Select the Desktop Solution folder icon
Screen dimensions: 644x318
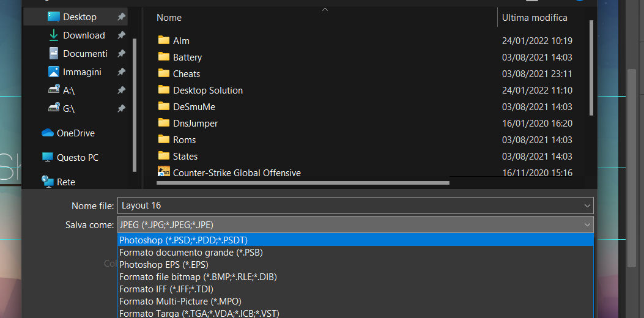164,89
